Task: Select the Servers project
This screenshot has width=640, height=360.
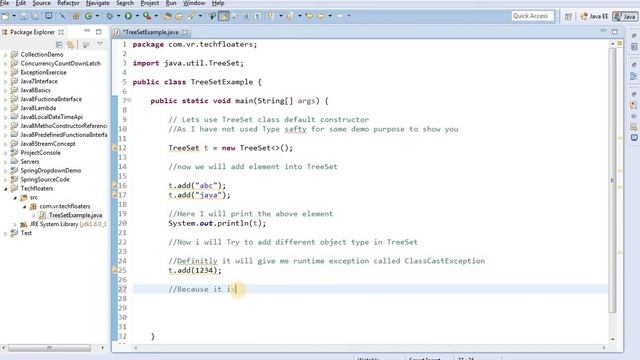Action: tap(30, 162)
